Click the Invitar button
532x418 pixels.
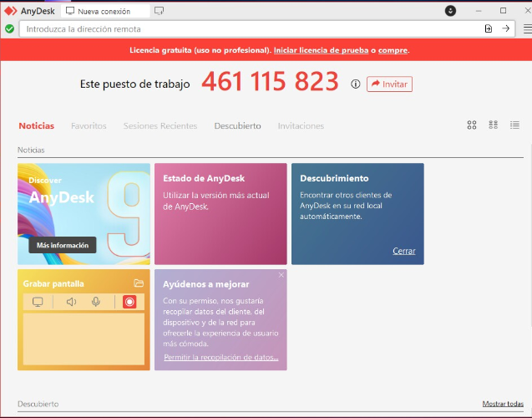click(389, 84)
